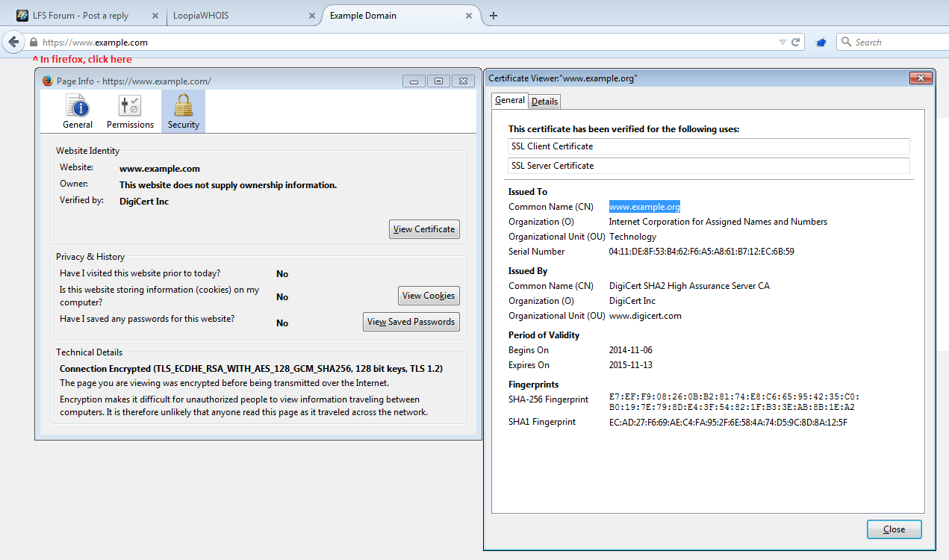949x560 pixels.
Task: Open Security section of Page Info
Action: [x=183, y=111]
